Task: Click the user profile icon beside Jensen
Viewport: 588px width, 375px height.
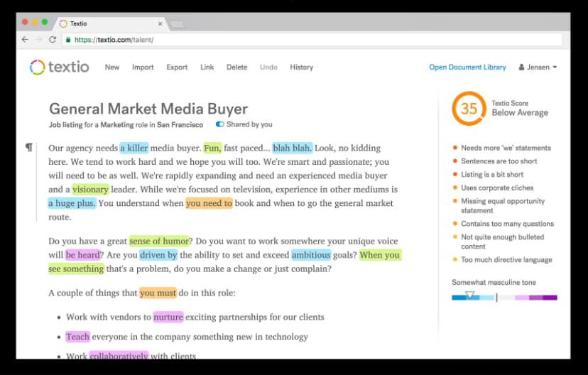Action: pos(521,67)
